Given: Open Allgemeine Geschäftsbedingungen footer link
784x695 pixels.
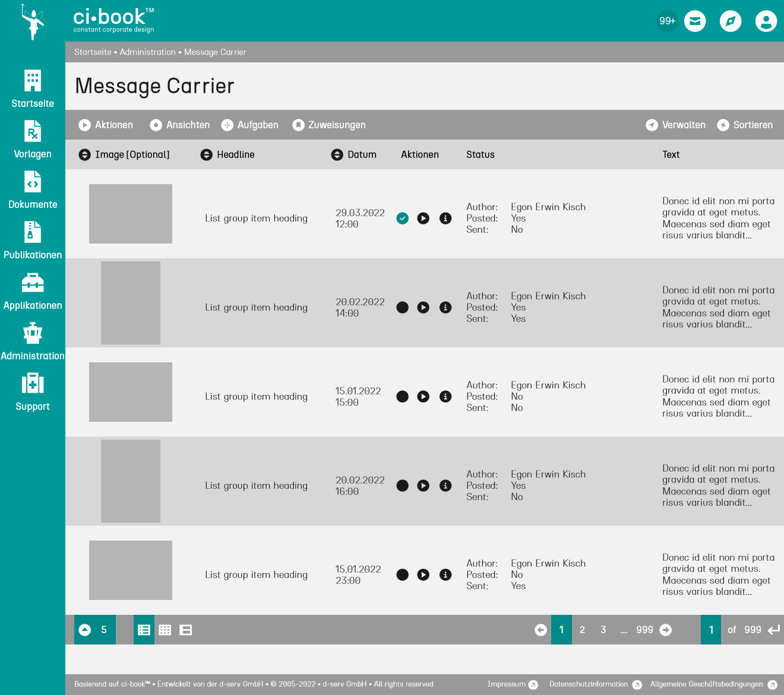Looking at the screenshot, I should (x=714, y=684).
